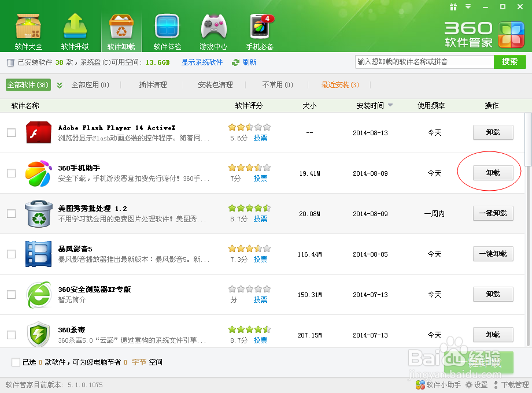Click the size value 116.44M

tap(310, 254)
